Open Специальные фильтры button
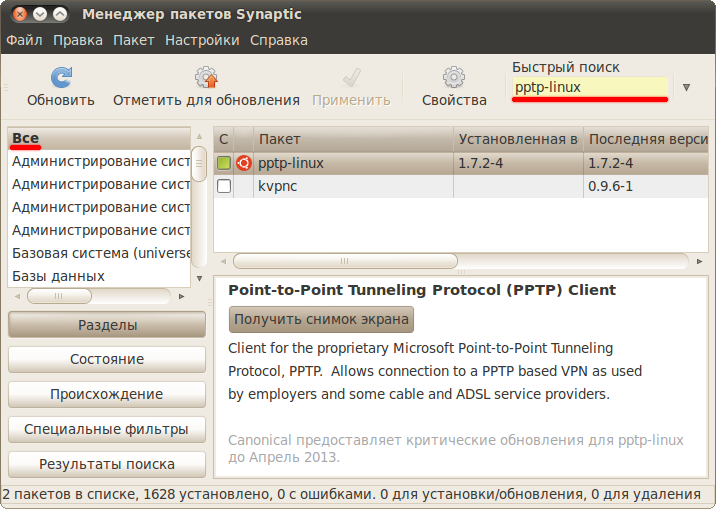Image resolution: width=716 pixels, height=509 pixels. [107, 429]
